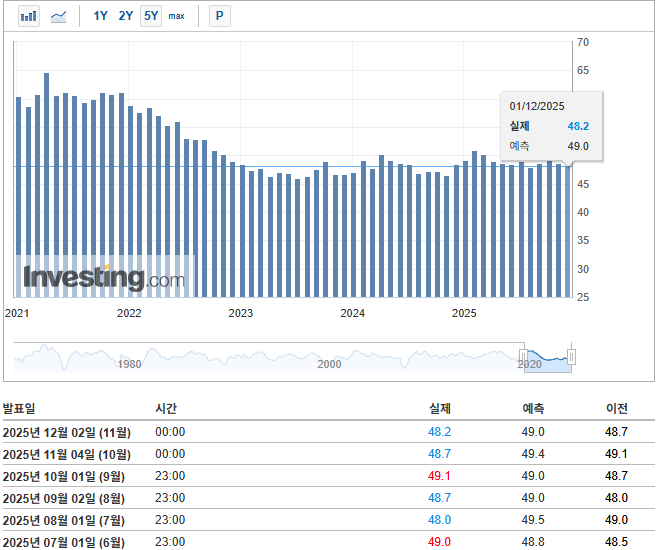Image resolution: width=659 pixels, height=550 pixels.
Task: Click the right handle of the navigator range
Action: point(572,356)
